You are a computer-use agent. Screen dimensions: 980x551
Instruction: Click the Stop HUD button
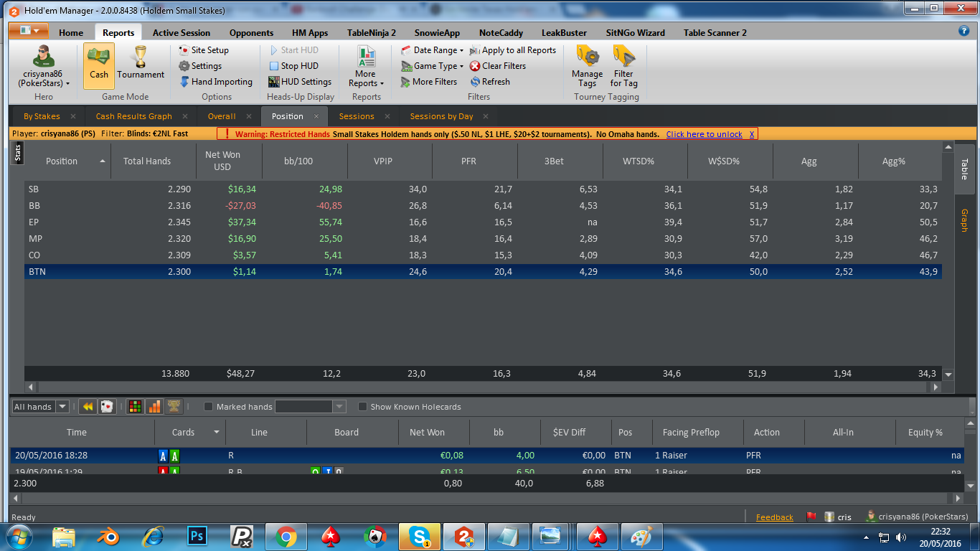(293, 66)
